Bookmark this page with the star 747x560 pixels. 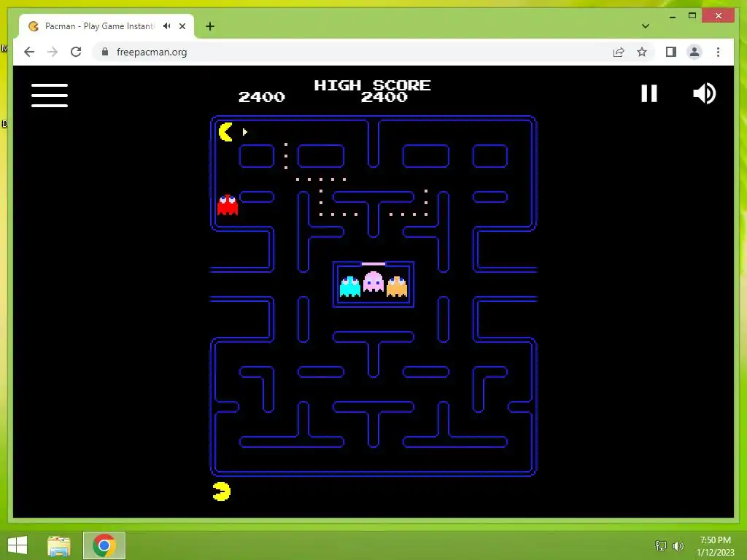(642, 52)
